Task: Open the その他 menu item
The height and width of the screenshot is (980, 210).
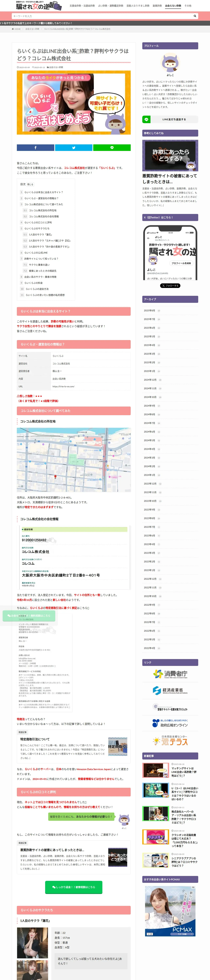Action: point(188,6)
